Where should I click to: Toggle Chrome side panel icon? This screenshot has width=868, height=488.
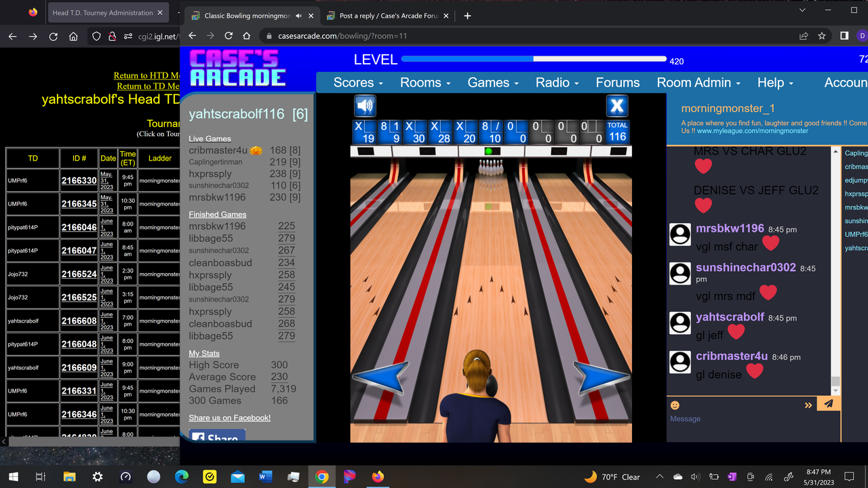[844, 36]
